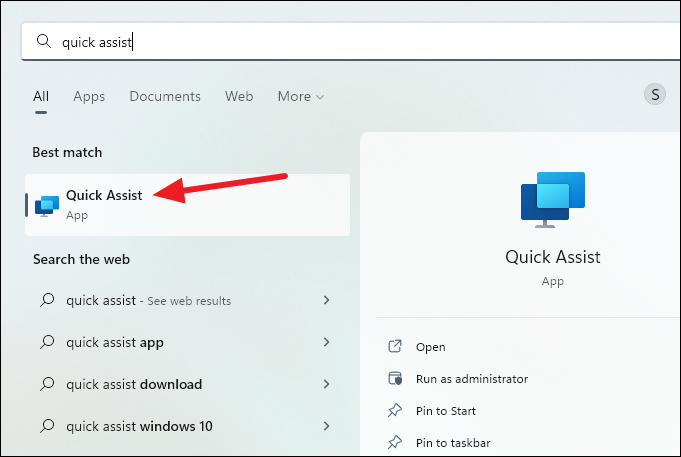Click the search magnifier icon in search box
The image size is (681, 457).
pos(43,42)
